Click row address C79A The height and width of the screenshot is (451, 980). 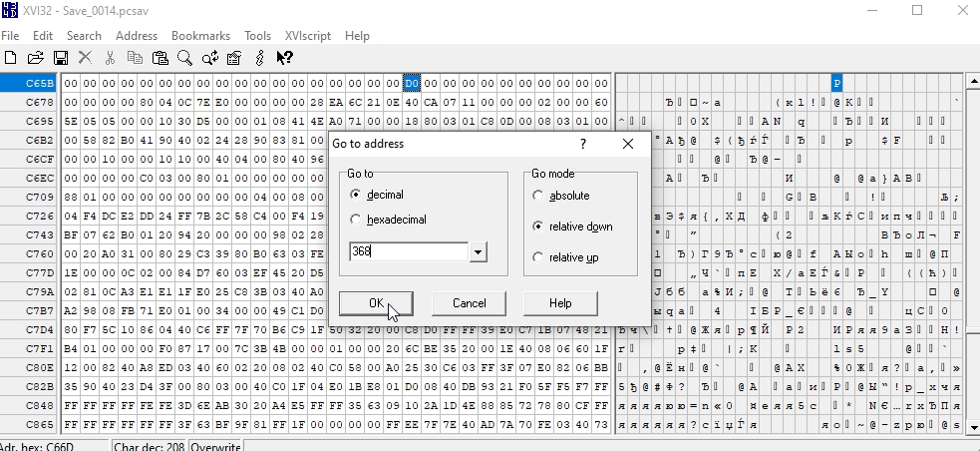click(x=29, y=291)
